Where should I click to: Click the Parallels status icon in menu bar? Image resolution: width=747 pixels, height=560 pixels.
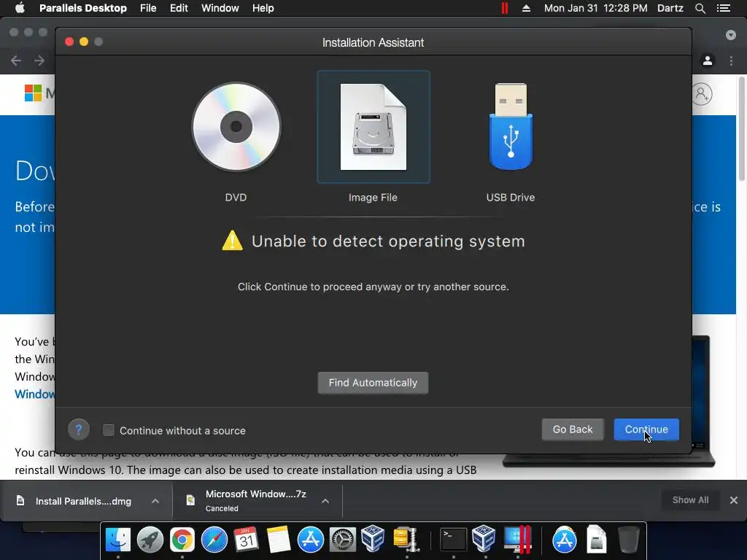coord(505,8)
